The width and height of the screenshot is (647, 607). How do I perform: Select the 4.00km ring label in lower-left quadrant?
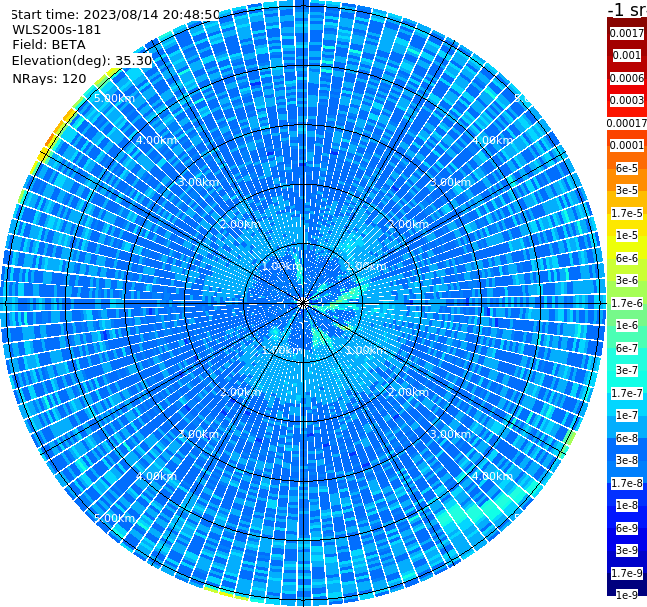coord(156,476)
